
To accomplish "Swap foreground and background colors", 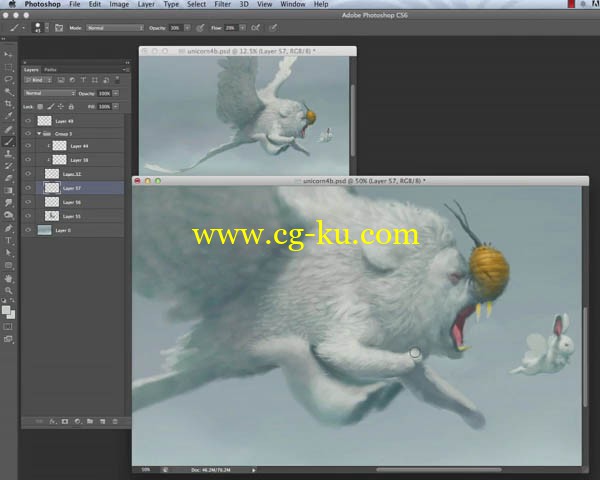I will tap(13, 300).
